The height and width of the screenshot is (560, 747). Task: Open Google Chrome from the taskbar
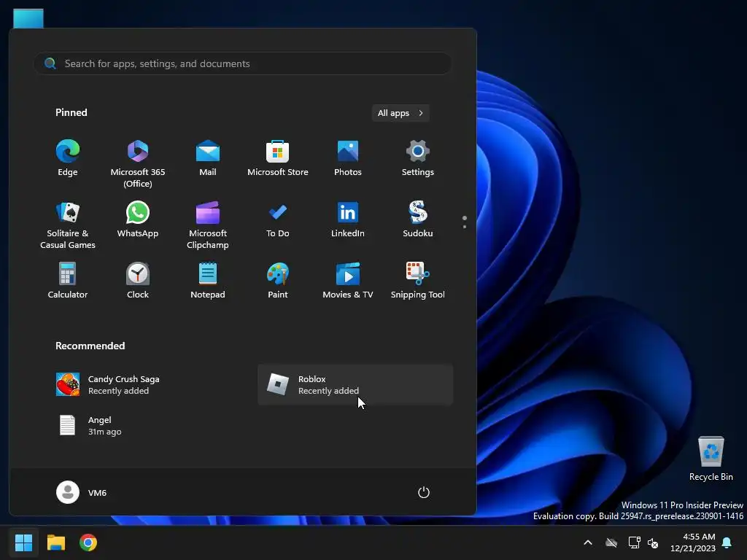tap(88, 542)
